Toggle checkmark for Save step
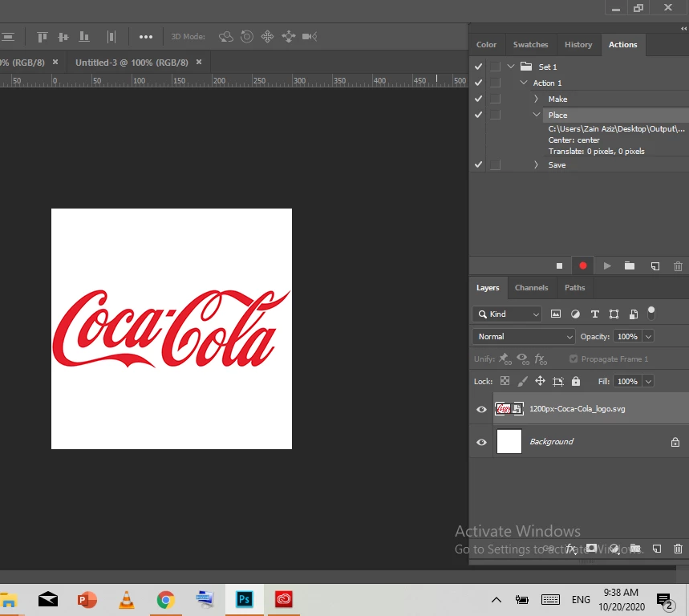 (x=479, y=164)
